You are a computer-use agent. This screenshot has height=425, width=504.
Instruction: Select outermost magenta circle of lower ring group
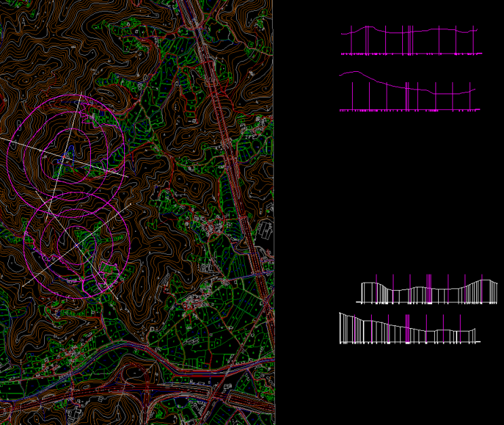[x=77, y=246]
